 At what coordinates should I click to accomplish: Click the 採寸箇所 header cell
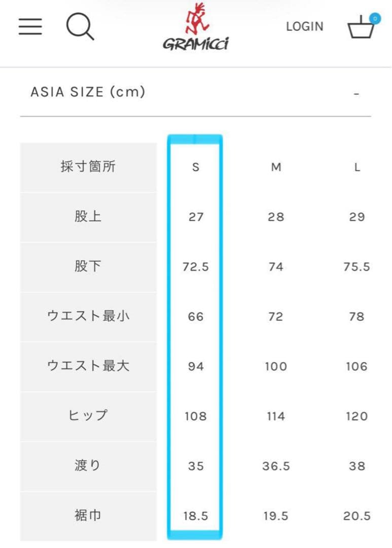88,167
